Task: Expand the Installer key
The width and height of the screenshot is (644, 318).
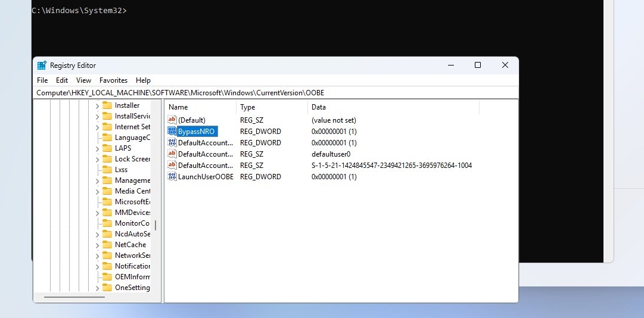Action: [x=97, y=106]
